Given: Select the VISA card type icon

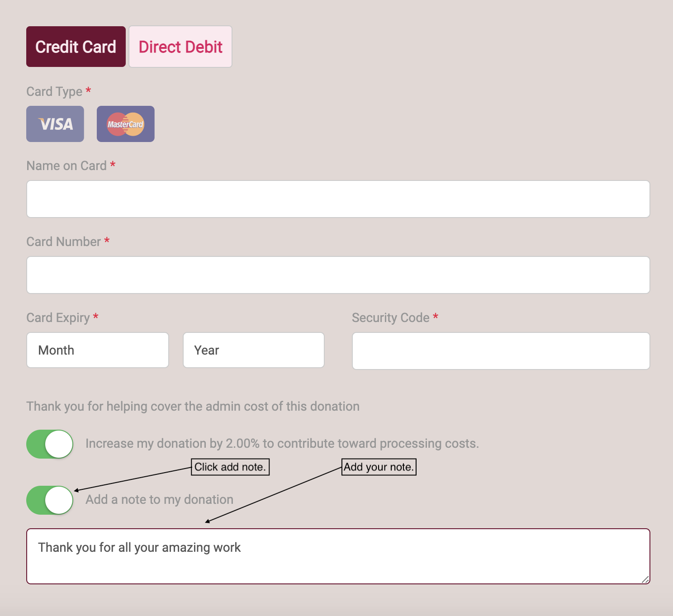Looking at the screenshot, I should coord(55,124).
